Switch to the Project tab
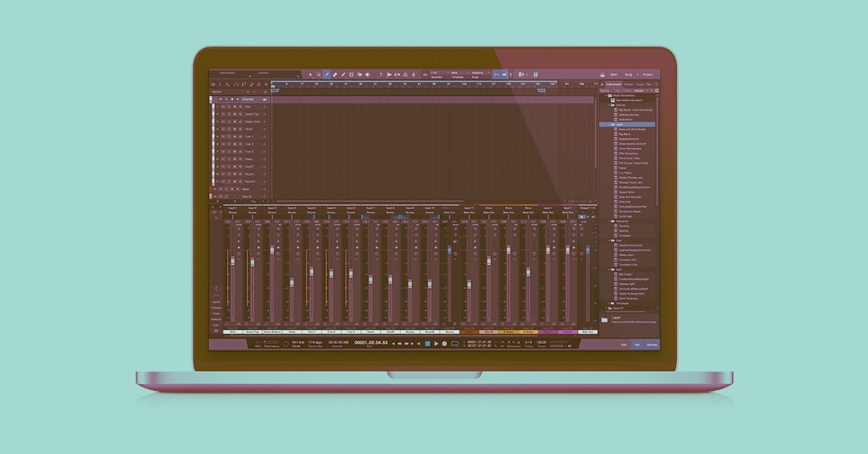Screen dimensions: 868x454 click(648, 74)
